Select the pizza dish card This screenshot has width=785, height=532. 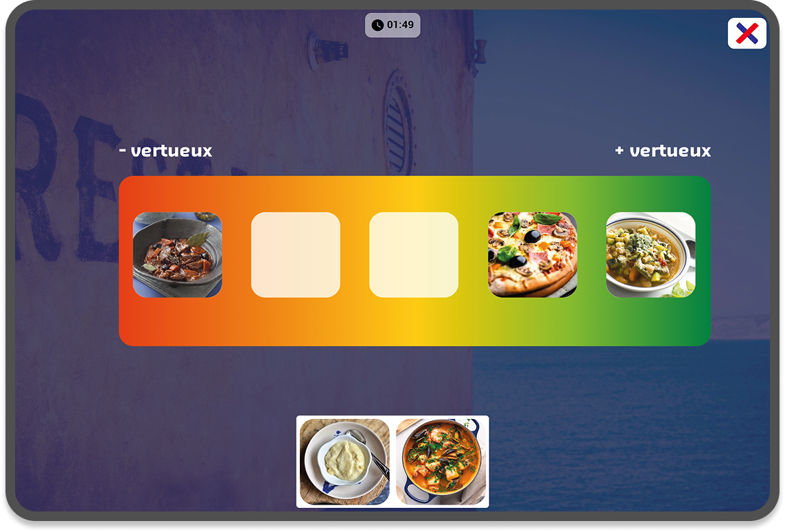pyautogui.click(x=532, y=254)
